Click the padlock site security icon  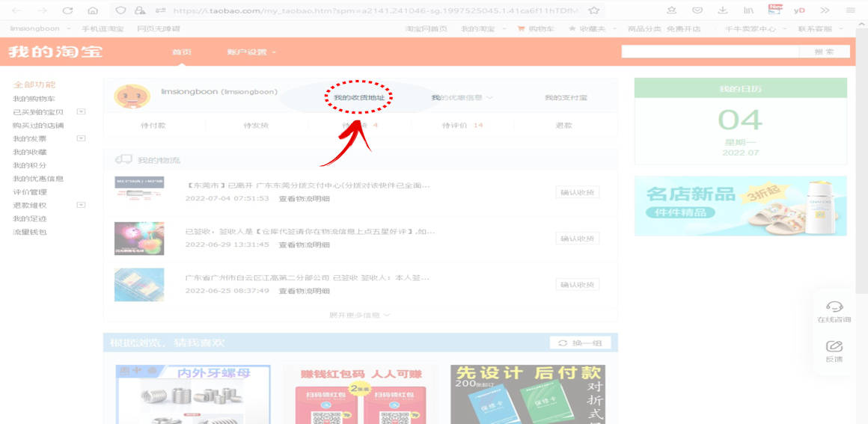[x=140, y=10]
